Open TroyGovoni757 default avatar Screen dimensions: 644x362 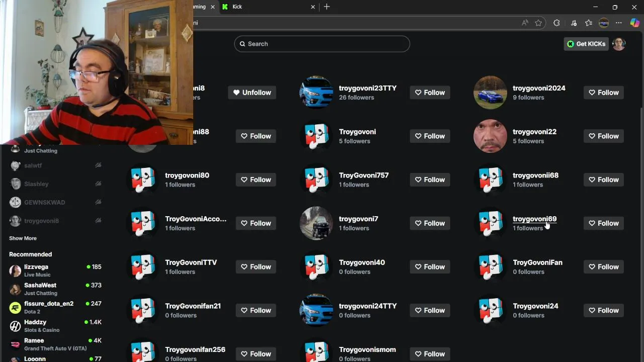(x=316, y=179)
